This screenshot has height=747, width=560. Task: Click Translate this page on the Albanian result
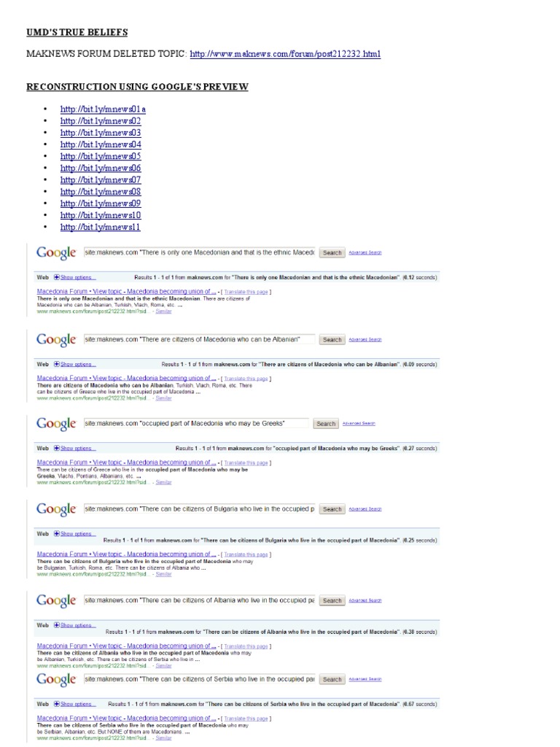246,379
